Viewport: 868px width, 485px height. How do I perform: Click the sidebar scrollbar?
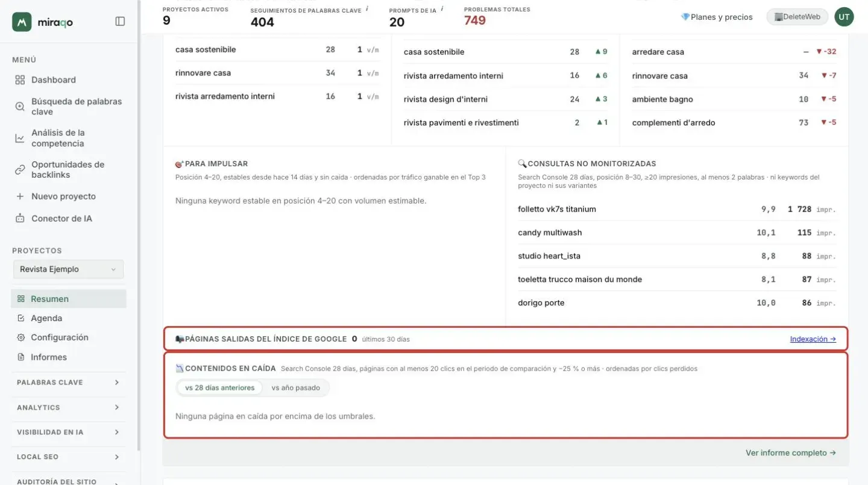click(139, 226)
